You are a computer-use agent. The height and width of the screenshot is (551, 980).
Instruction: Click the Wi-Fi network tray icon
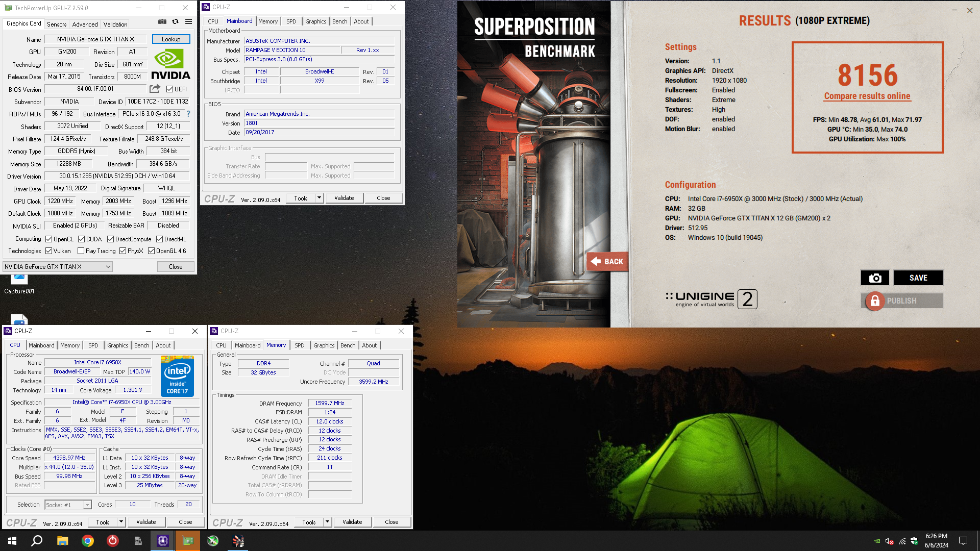click(902, 541)
